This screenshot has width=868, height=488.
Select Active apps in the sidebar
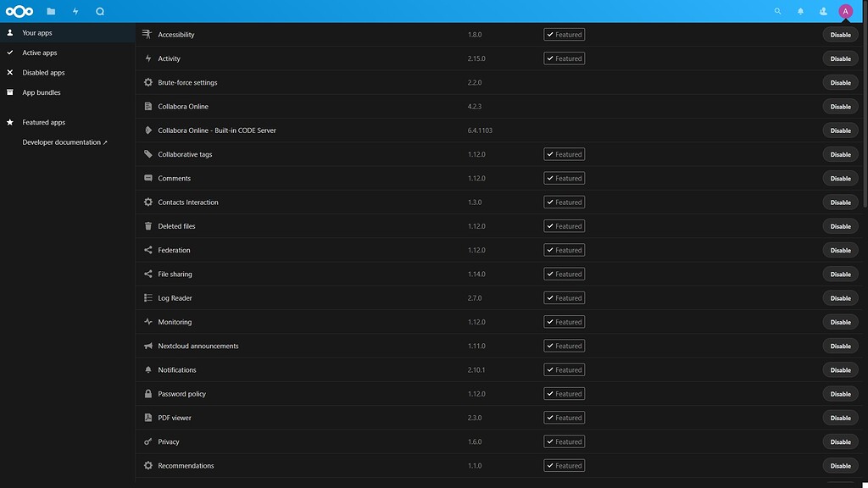(39, 53)
